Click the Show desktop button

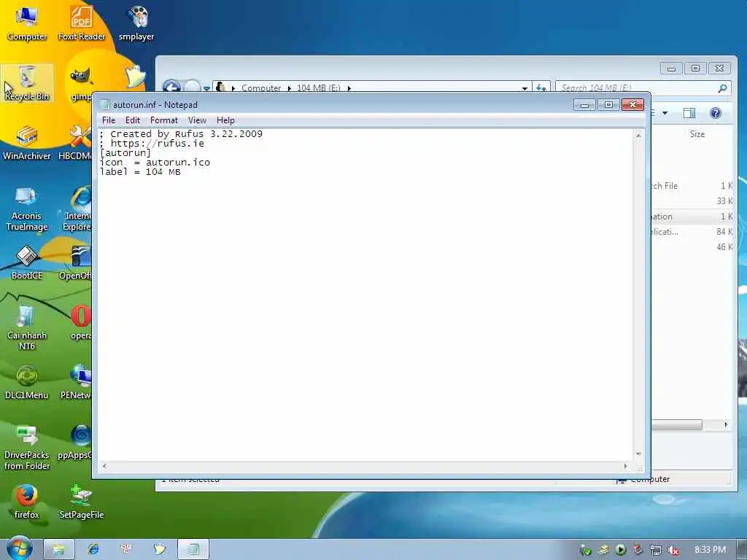click(x=742, y=550)
